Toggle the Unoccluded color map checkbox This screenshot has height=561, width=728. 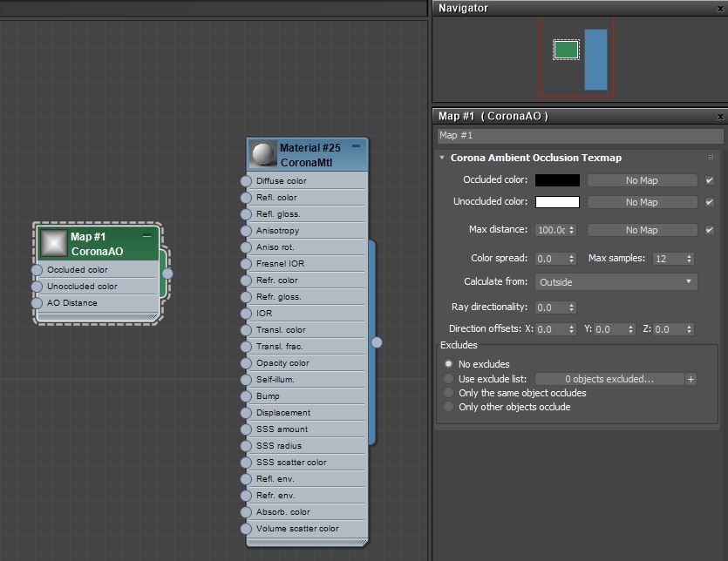(710, 202)
